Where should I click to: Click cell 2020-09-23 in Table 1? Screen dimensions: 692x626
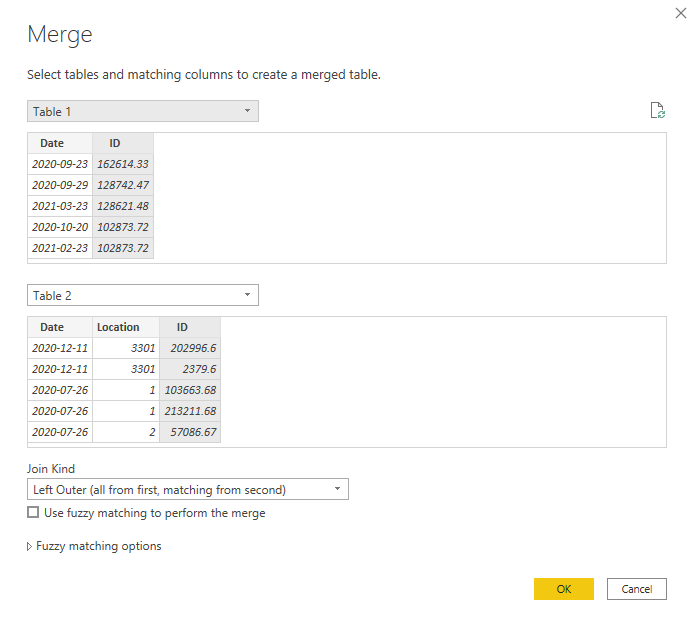pyautogui.click(x=60, y=164)
